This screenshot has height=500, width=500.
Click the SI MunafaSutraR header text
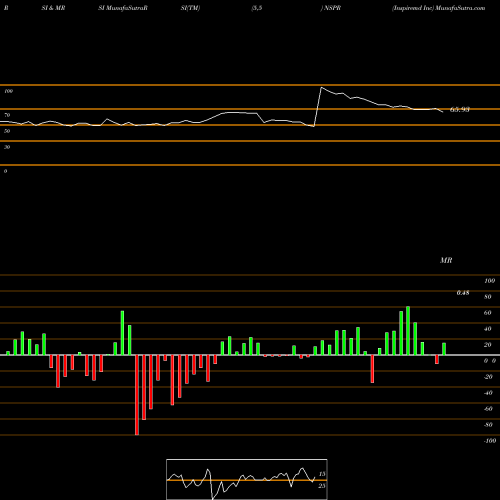[x=123, y=8]
